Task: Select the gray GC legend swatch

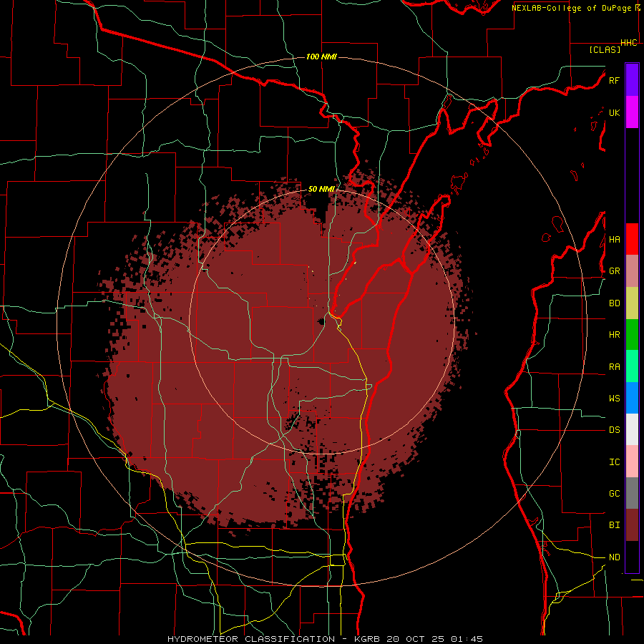Action: pos(632,493)
